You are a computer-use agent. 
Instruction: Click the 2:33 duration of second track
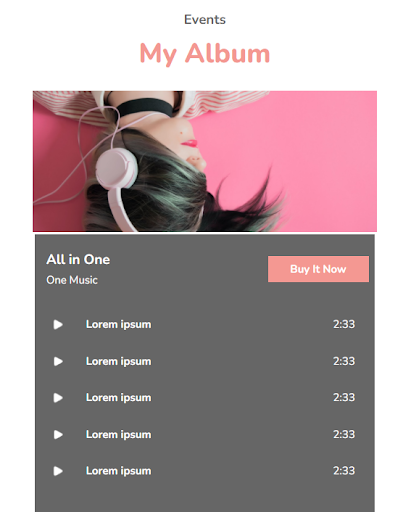(x=344, y=361)
